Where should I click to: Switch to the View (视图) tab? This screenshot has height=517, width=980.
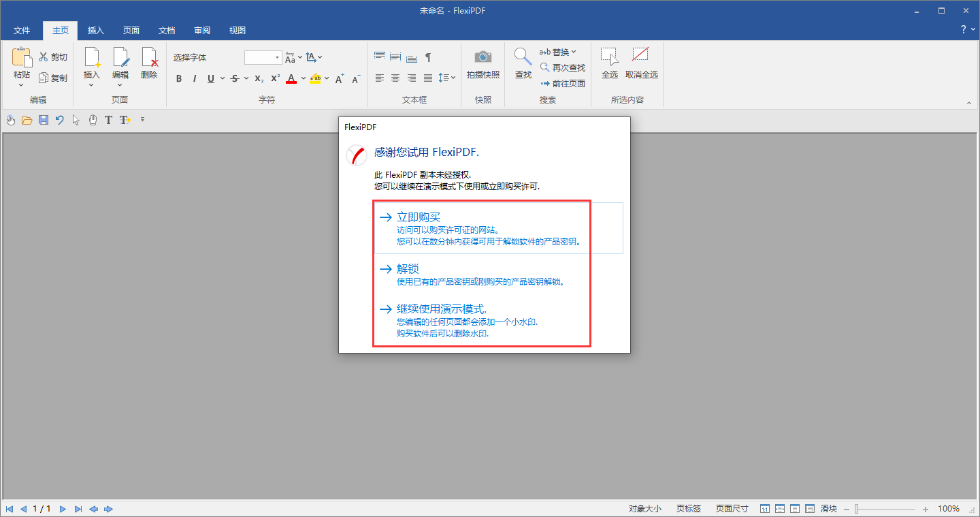238,31
